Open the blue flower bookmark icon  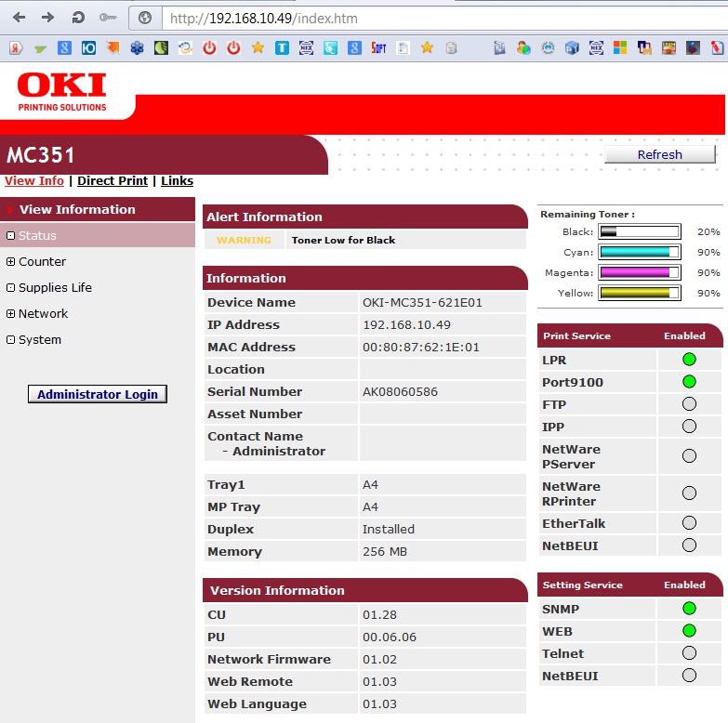click(x=137, y=47)
